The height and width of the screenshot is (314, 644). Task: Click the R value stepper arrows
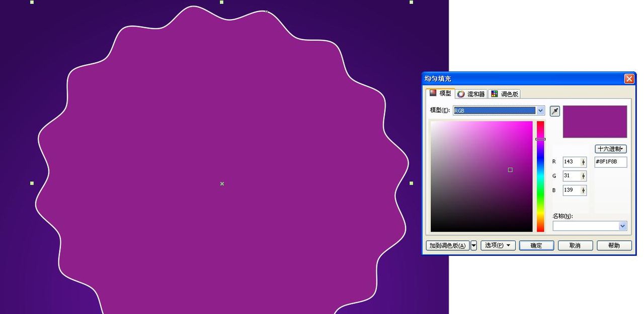point(583,162)
